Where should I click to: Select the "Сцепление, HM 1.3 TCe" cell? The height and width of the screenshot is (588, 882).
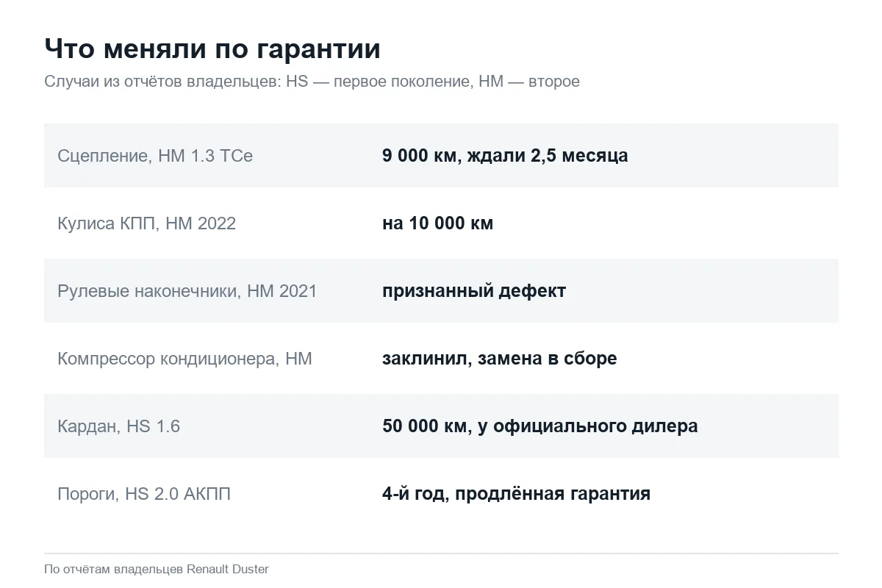155,156
